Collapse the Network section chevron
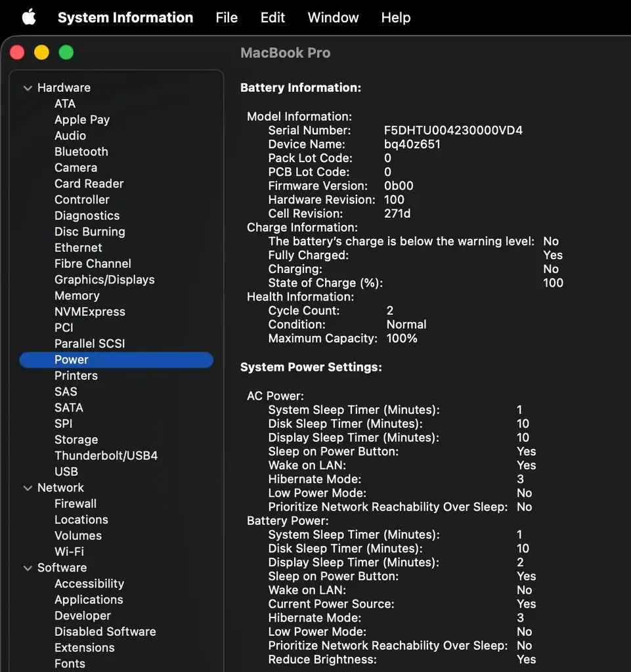The height and width of the screenshot is (672, 631). tap(28, 488)
